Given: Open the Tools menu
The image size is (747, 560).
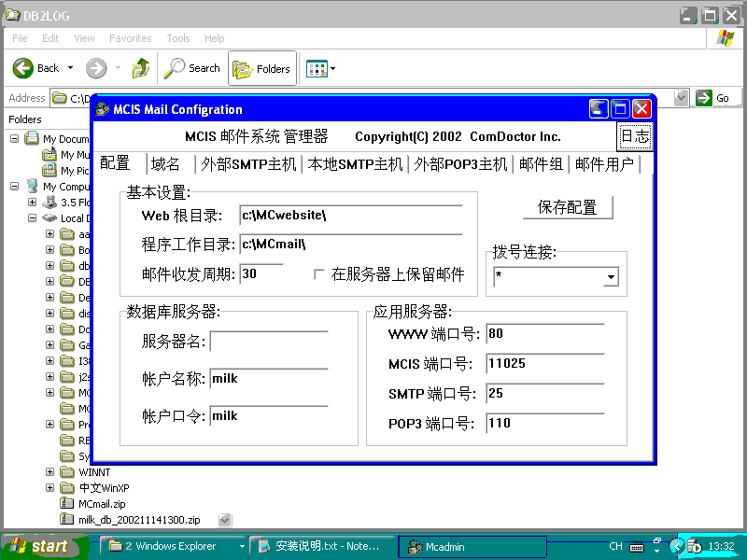Looking at the screenshot, I should [177, 38].
